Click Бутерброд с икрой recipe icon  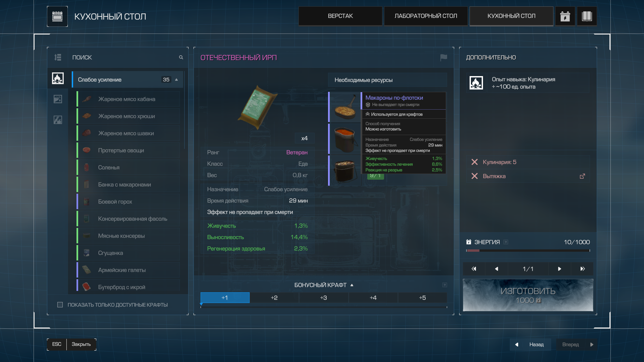tap(87, 287)
